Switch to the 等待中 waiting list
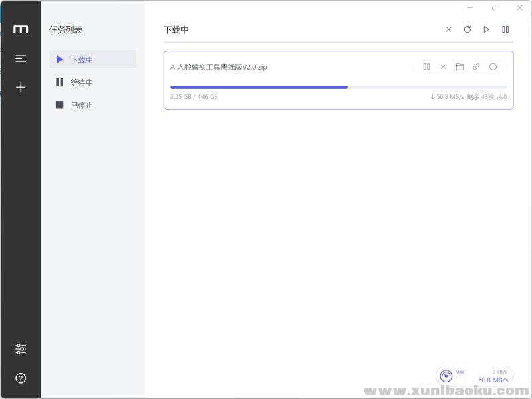The width and height of the screenshot is (532, 399). pos(92,82)
